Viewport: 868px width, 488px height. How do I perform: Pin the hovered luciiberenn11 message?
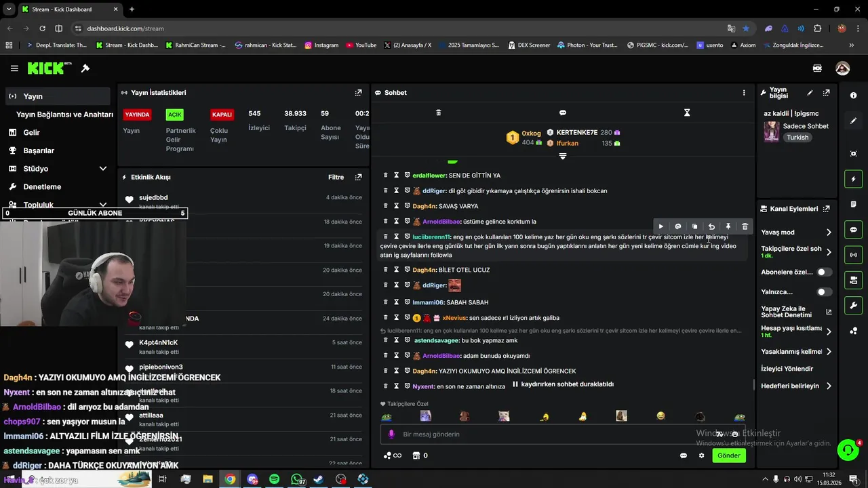point(728,226)
